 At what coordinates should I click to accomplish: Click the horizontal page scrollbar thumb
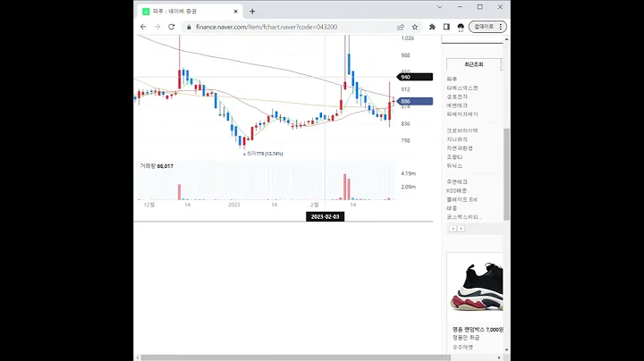coord(296,357)
